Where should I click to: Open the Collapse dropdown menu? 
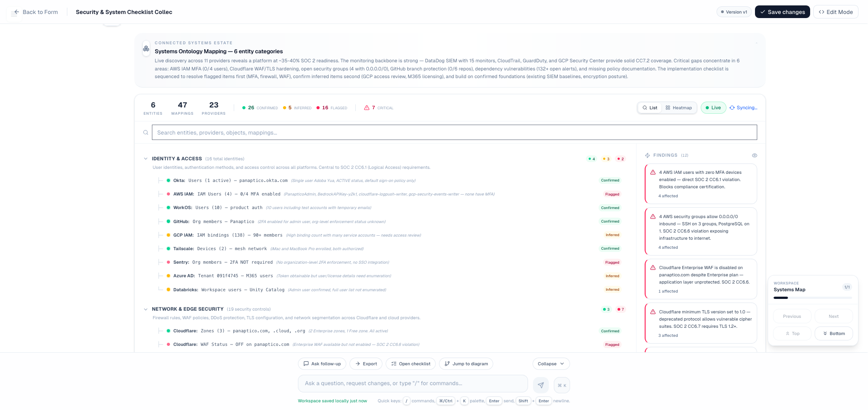[551, 363]
